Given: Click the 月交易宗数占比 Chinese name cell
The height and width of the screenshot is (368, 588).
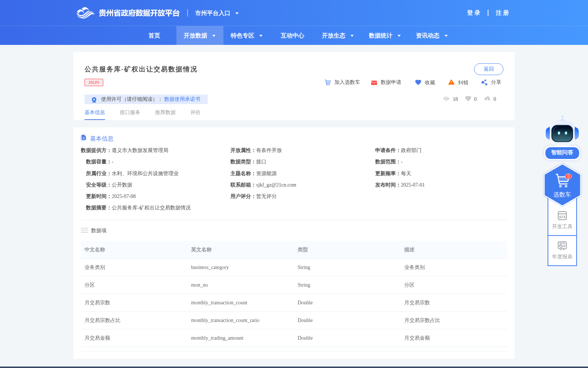Looking at the screenshot, I should click(103, 321).
